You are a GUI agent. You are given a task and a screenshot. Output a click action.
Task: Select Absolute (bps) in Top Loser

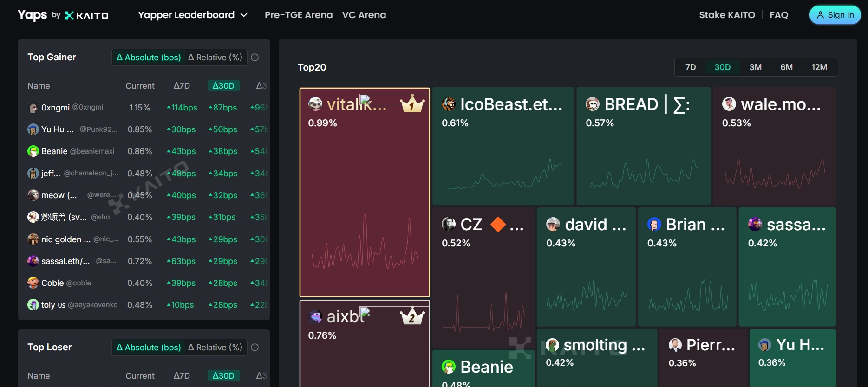click(149, 348)
